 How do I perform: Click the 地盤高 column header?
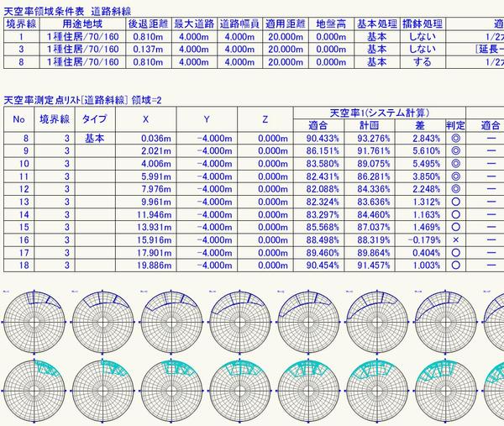331,24
